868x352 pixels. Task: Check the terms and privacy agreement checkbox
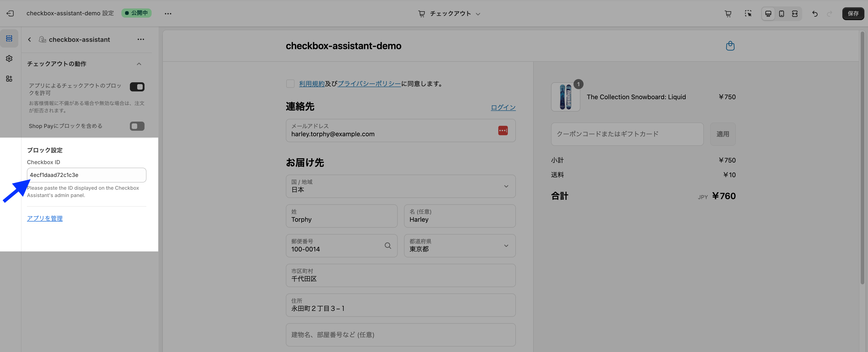(290, 83)
